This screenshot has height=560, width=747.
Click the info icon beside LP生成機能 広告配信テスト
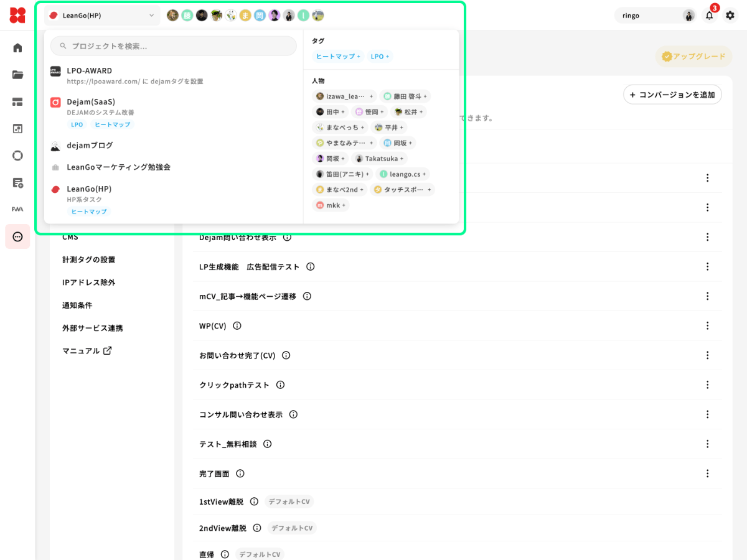pyautogui.click(x=310, y=266)
